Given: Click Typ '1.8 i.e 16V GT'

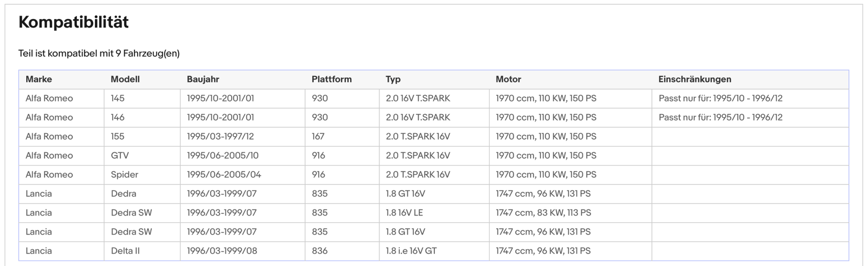Looking at the screenshot, I should tap(411, 251).
